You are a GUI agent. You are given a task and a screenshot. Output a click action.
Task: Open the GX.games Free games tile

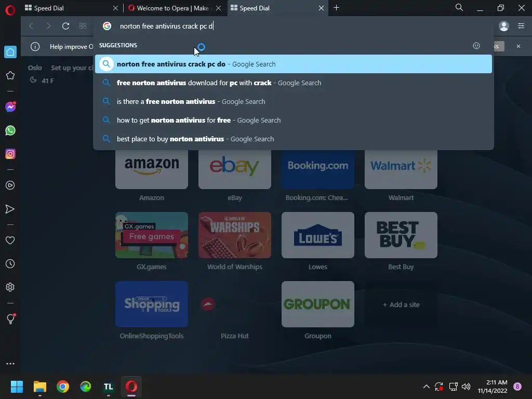(152, 235)
